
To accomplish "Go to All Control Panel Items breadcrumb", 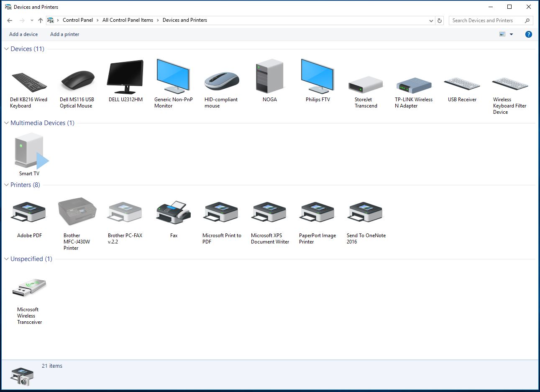I will [128, 20].
